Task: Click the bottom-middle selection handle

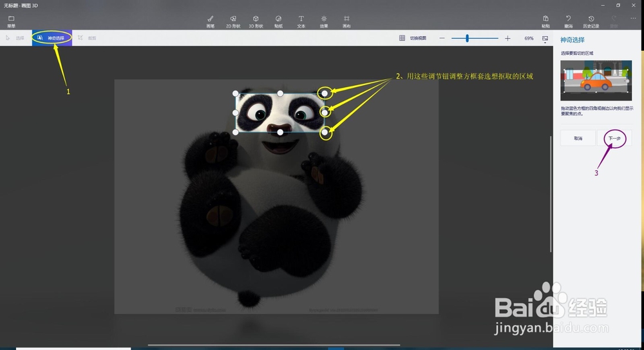Action: pyautogui.click(x=280, y=132)
